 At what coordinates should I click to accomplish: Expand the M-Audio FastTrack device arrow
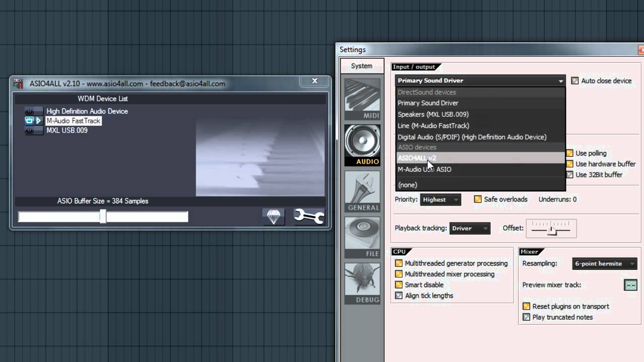pos(39,121)
